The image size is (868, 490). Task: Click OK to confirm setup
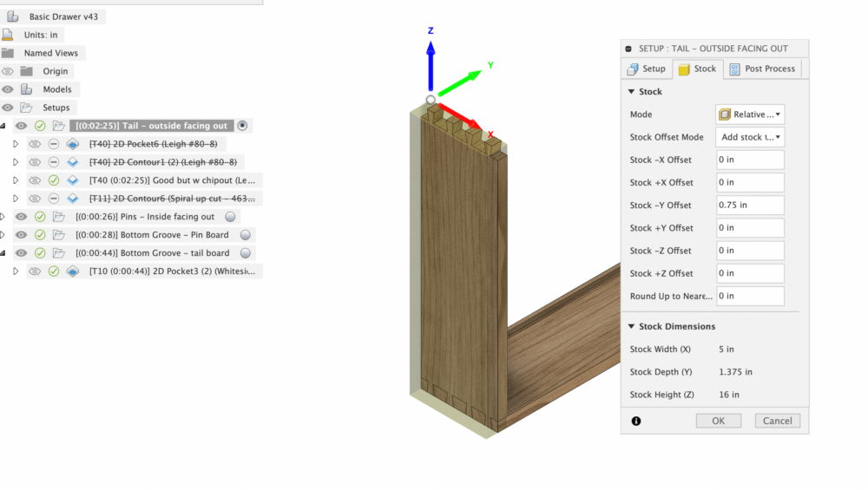tap(718, 421)
